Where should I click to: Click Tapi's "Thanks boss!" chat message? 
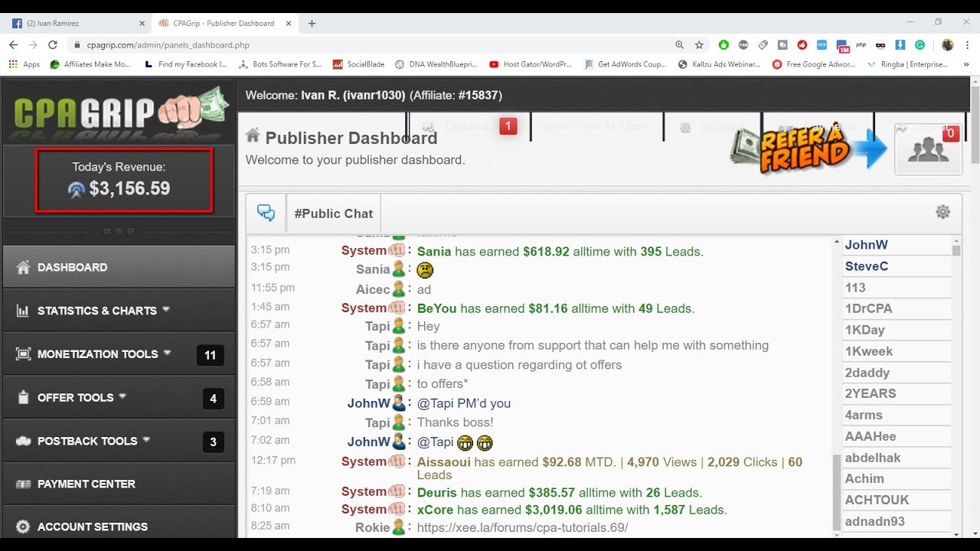click(x=455, y=422)
